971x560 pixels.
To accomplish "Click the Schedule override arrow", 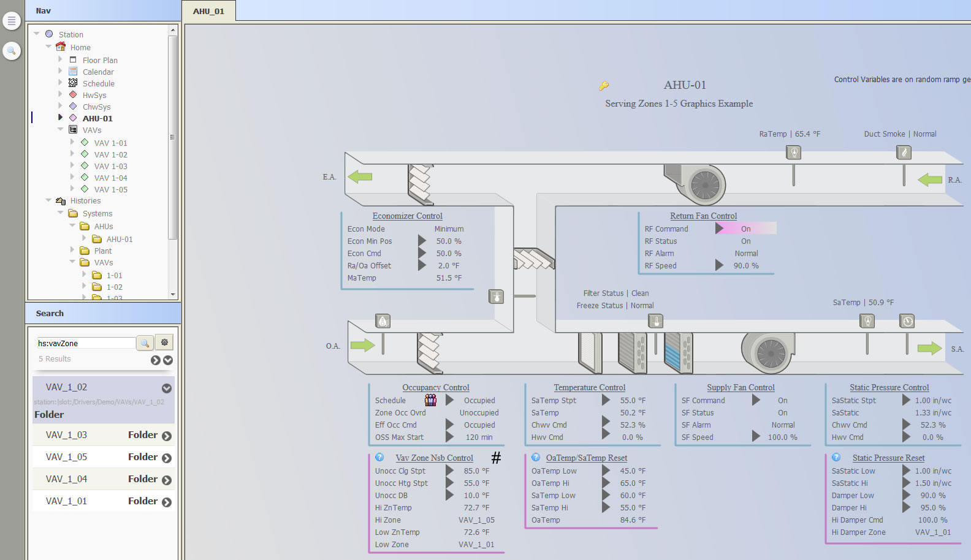I will point(449,400).
